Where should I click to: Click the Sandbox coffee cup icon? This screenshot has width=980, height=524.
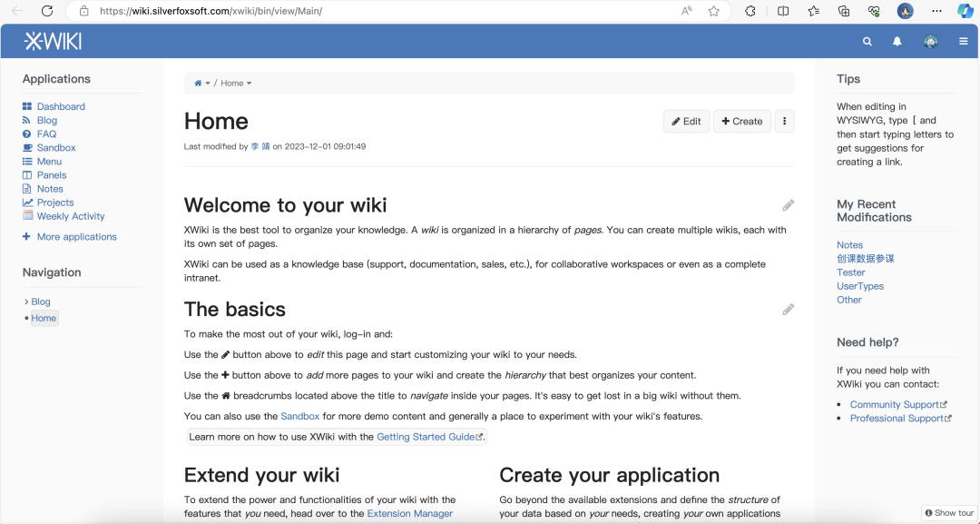(x=27, y=147)
